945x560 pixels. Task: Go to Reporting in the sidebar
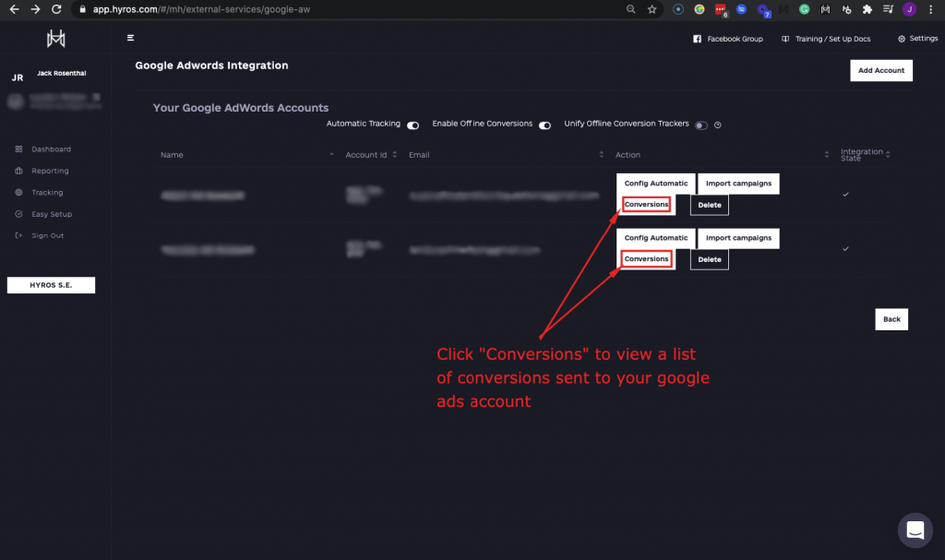click(50, 171)
